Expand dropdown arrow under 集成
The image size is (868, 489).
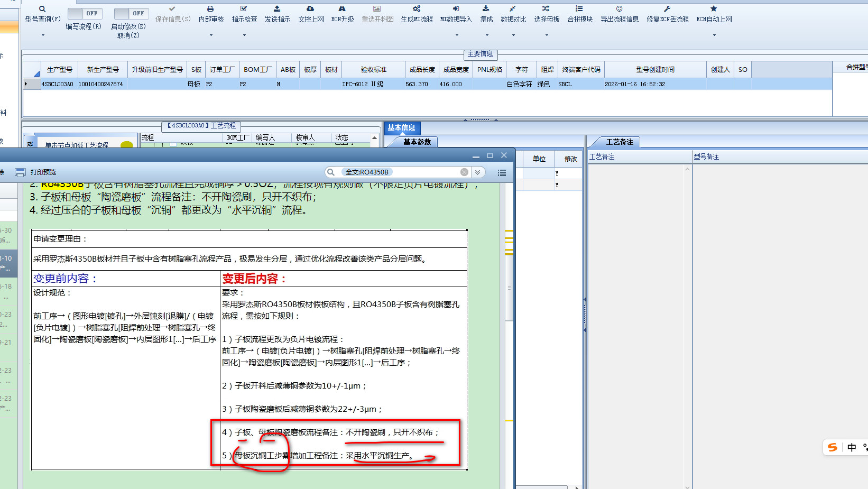click(487, 35)
